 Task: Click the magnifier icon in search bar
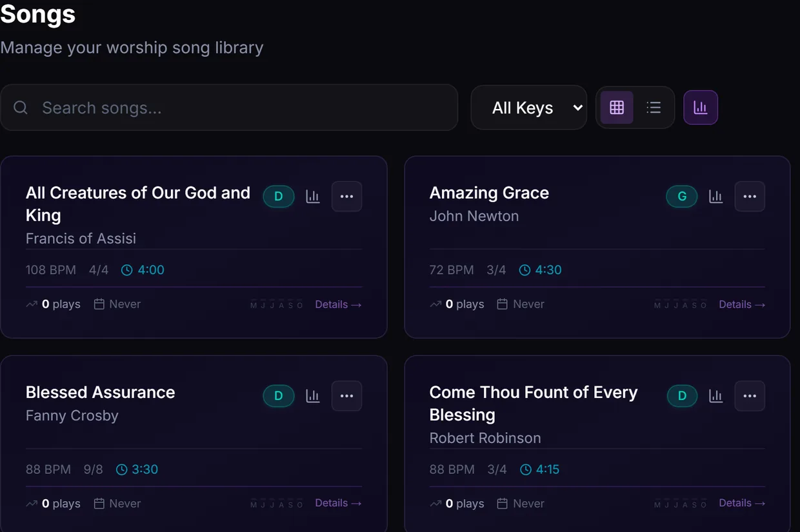coord(21,108)
